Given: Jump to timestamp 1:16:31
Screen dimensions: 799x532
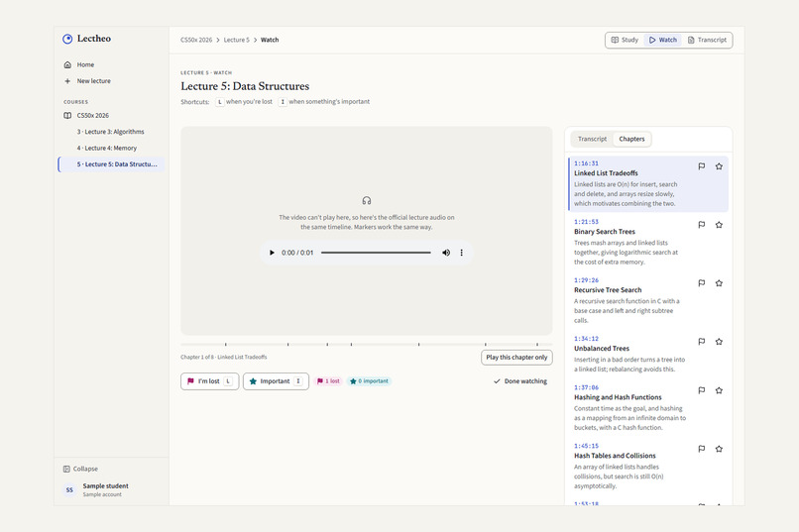Looking at the screenshot, I should (x=586, y=163).
